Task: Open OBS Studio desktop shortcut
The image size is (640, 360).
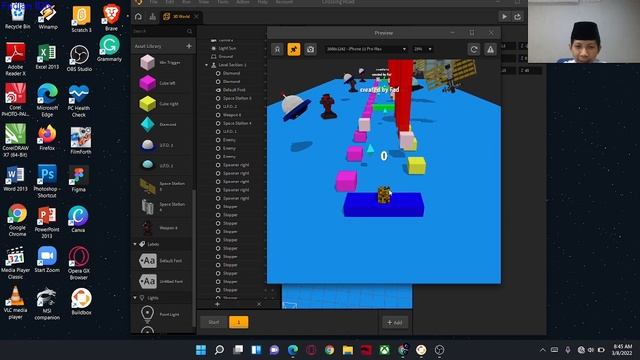Action: [x=79, y=58]
